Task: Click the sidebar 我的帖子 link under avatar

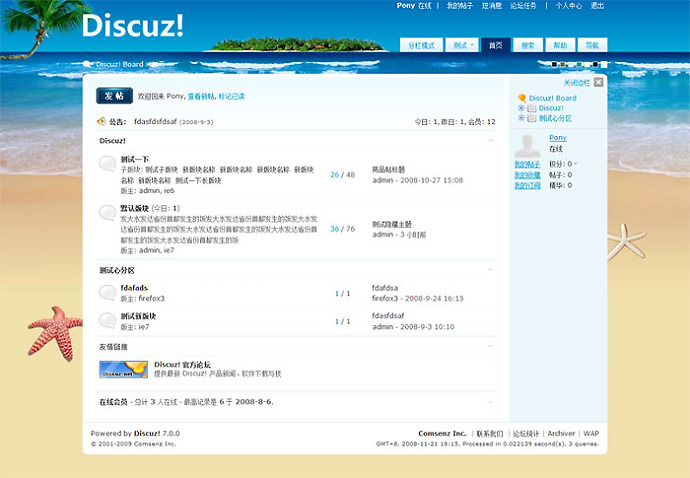Action: coord(527,164)
